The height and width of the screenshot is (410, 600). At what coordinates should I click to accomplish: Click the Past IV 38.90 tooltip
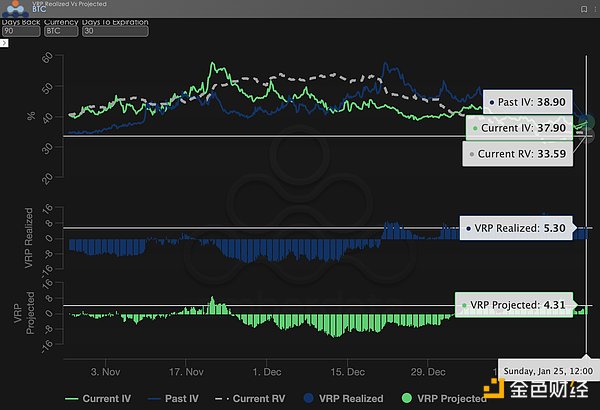[530, 103]
